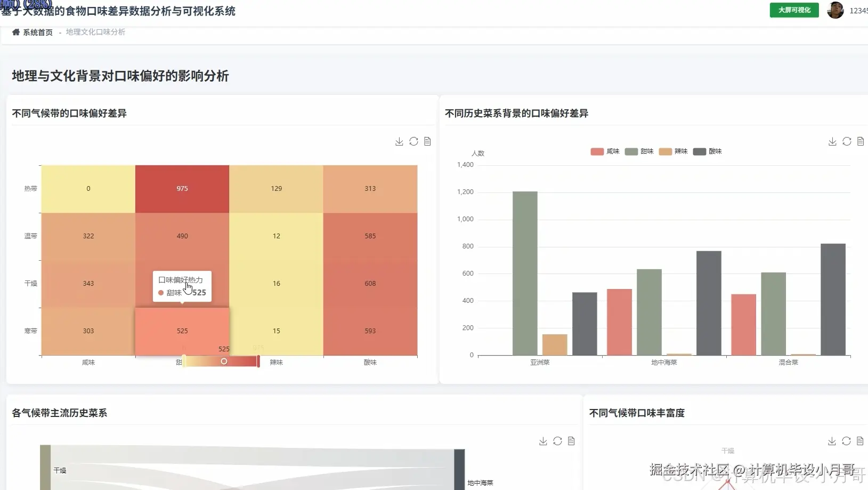The image size is (868, 490).
Task: Download the 不同气候带口味丰富度 chart image
Action: [832, 441]
